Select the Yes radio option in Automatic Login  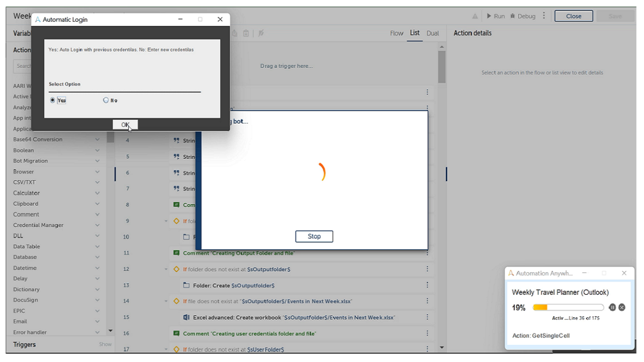click(x=53, y=100)
